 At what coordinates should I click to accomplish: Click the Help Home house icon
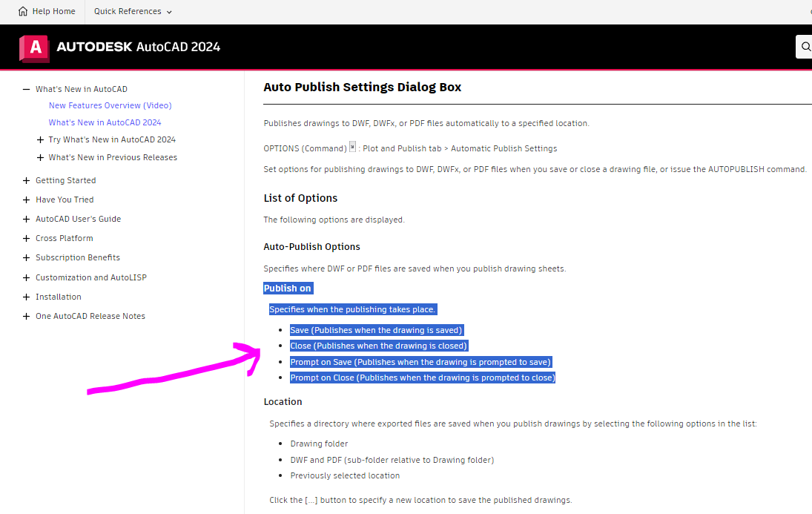tap(22, 11)
